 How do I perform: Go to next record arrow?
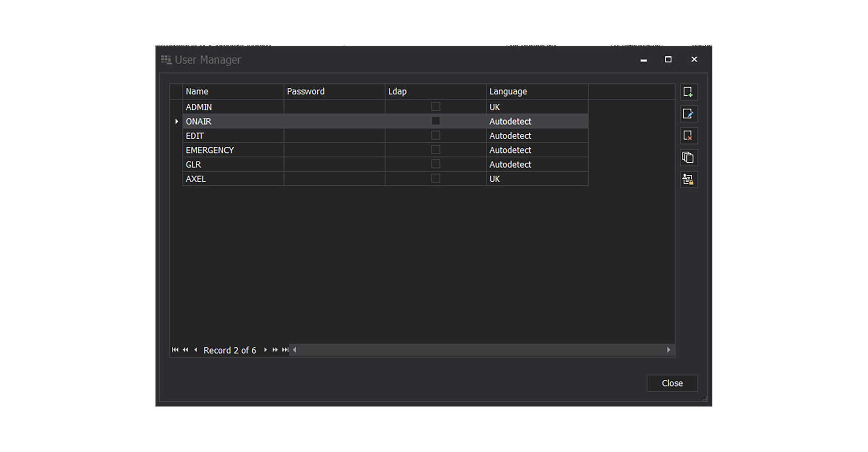click(265, 350)
